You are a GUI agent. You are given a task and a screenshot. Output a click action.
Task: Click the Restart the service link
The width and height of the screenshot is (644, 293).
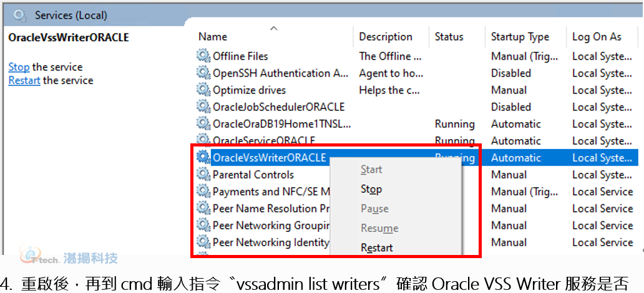click(24, 80)
